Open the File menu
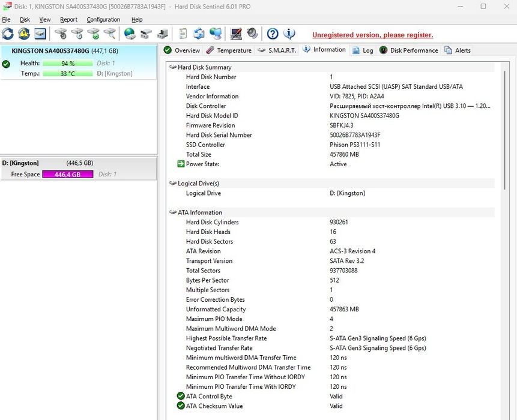The image size is (517, 420). [6, 19]
